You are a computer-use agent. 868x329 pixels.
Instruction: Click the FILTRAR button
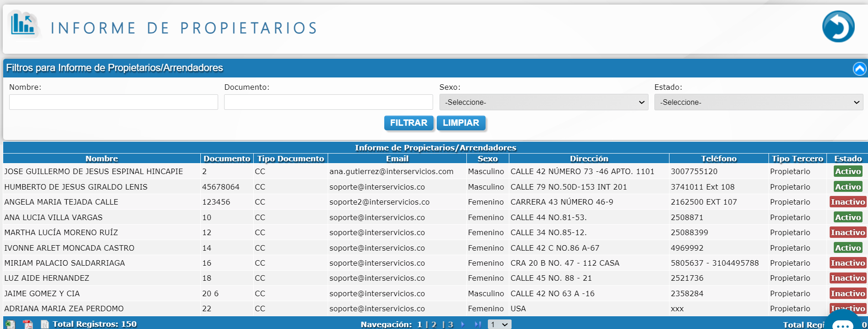coord(408,123)
